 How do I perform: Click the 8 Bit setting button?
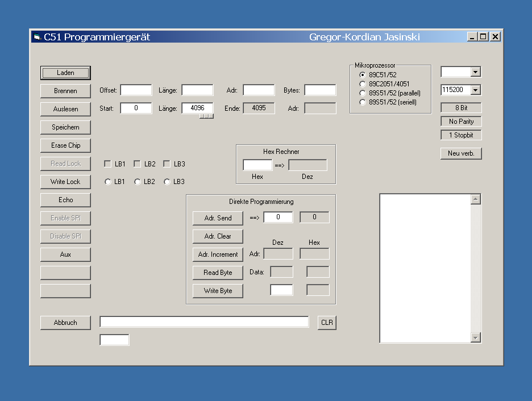(x=461, y=108)
